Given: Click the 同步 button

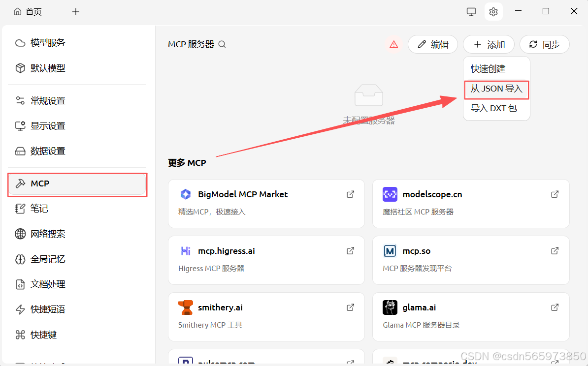Looking at the screenshot, I should (545, 45).
